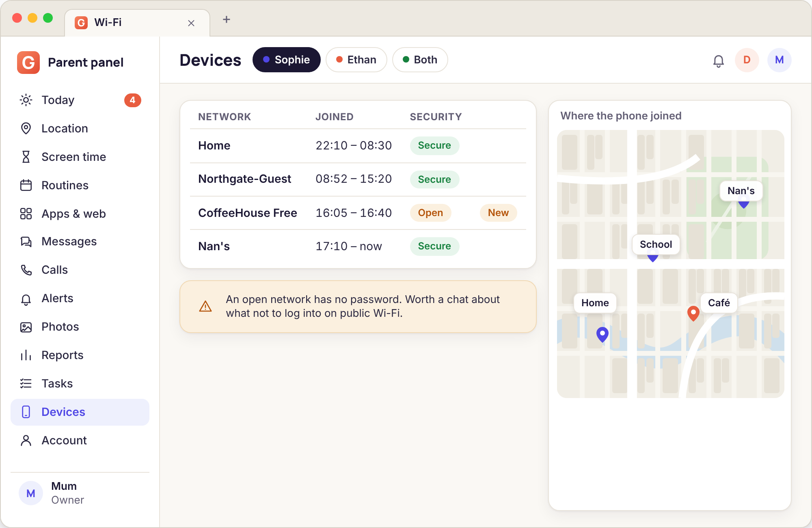Click the Photos image icon
Image resolution: width=812 pixels, height=528 pixels.
point(26,327)
